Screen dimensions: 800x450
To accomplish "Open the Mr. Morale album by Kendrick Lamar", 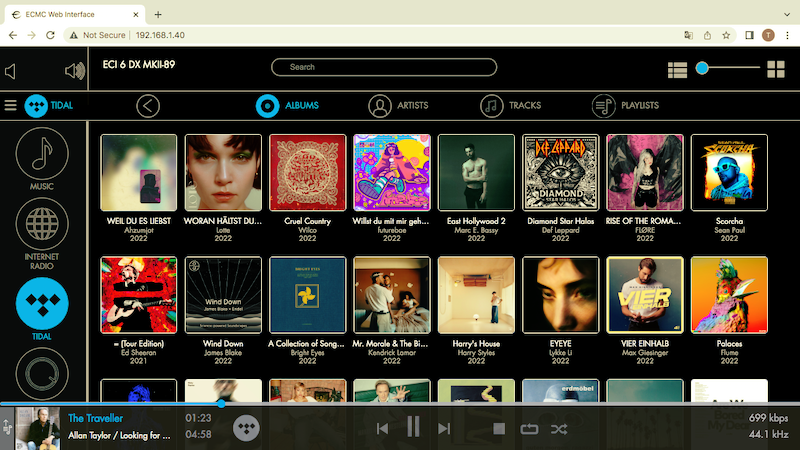I will click(392, 295).
